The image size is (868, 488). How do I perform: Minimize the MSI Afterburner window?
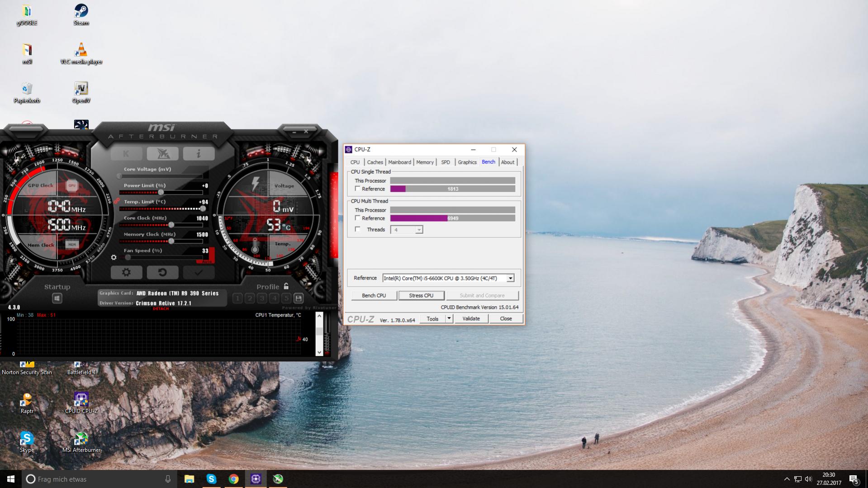pos(294,132)
